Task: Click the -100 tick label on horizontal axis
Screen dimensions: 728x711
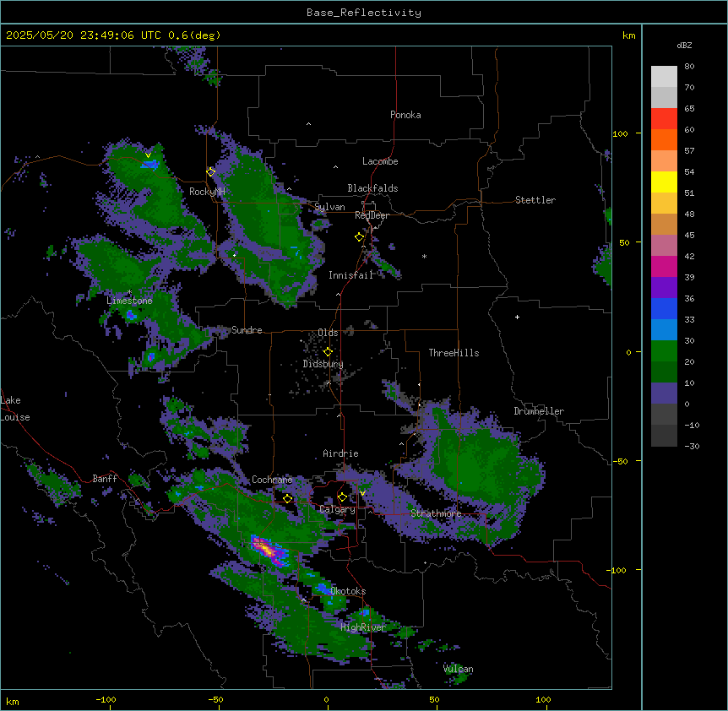Action: 106,699
